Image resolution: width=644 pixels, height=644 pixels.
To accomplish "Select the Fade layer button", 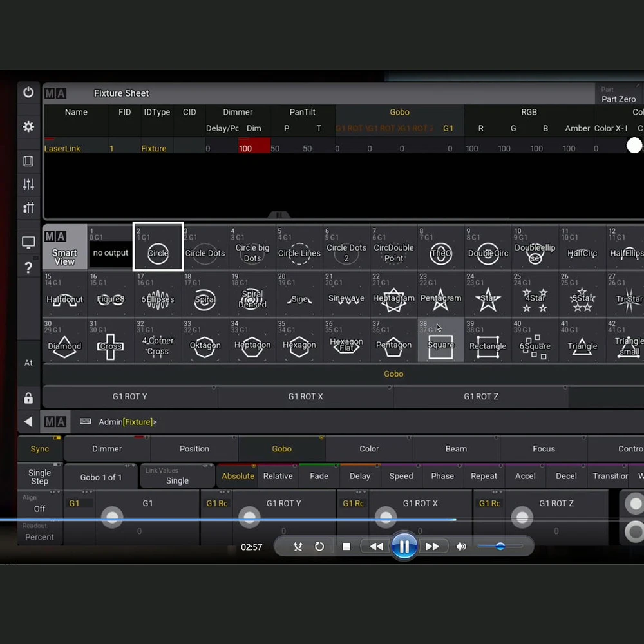I will coord(319,477).
